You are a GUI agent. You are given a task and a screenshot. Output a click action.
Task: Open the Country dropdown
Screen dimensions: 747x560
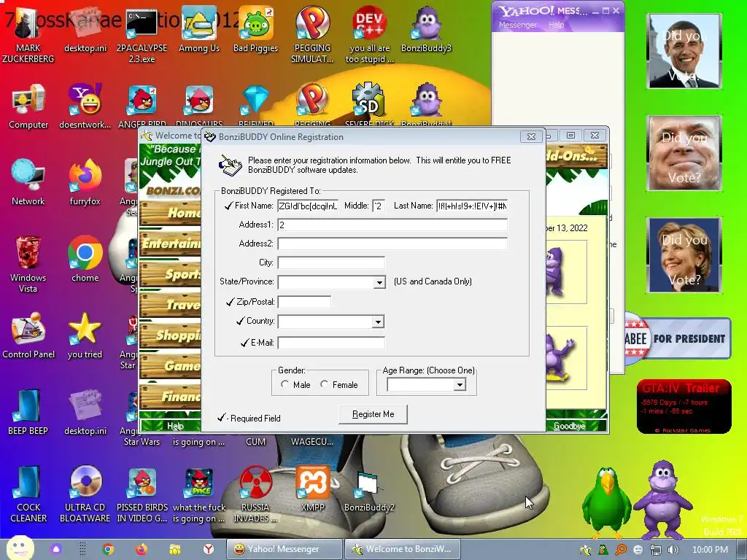tap(378, 322)
